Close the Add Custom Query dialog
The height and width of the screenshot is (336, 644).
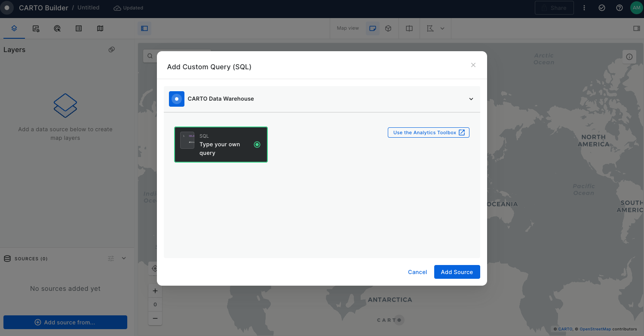473,65
